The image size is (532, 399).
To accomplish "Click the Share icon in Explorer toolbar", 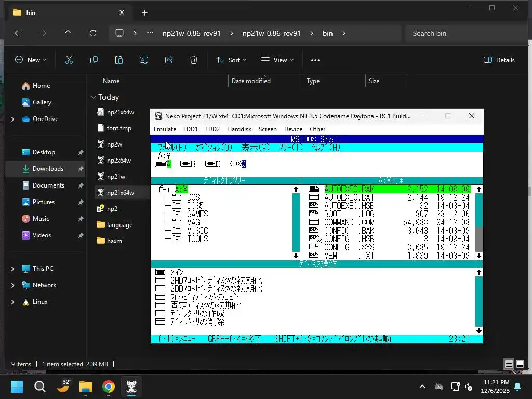I will pyautogui.click(x=169, y=60).
